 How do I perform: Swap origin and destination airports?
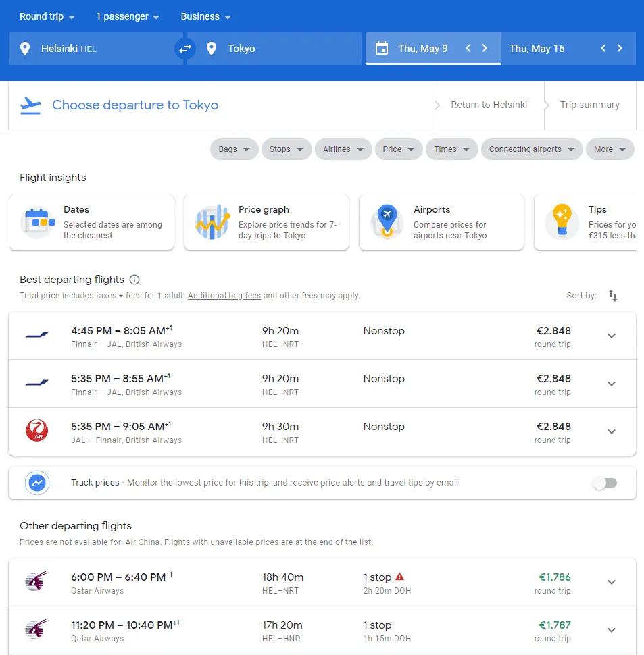pos(184,49)
